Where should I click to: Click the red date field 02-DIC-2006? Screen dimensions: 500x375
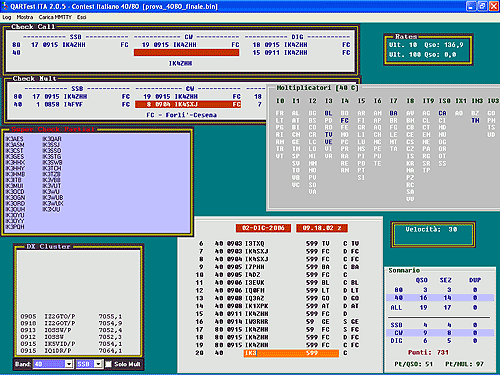263,228
